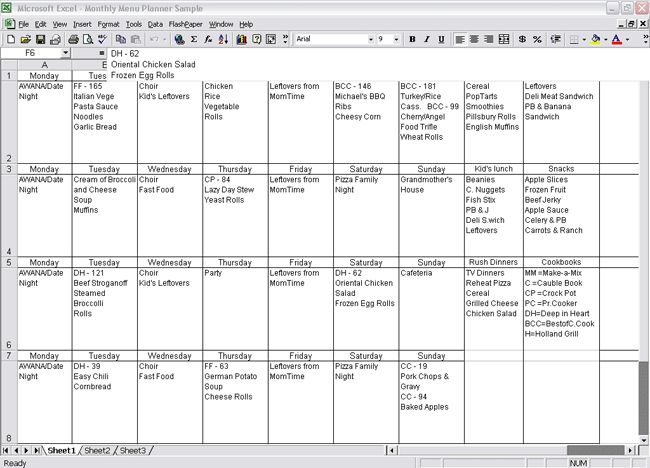This screenshot has height=468, width=650.
Task: Click the Name Box showing F6
Action: click(x=31, y=53)
